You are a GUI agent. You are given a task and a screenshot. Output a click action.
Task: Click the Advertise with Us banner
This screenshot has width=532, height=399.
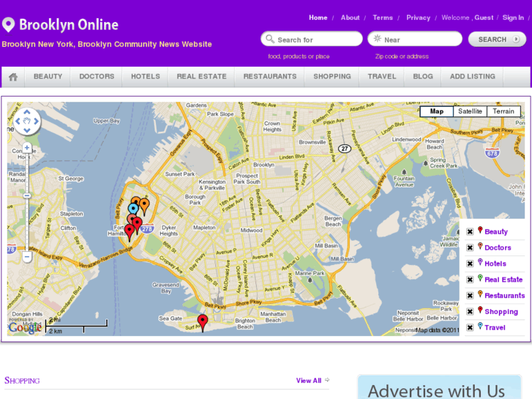439,387
